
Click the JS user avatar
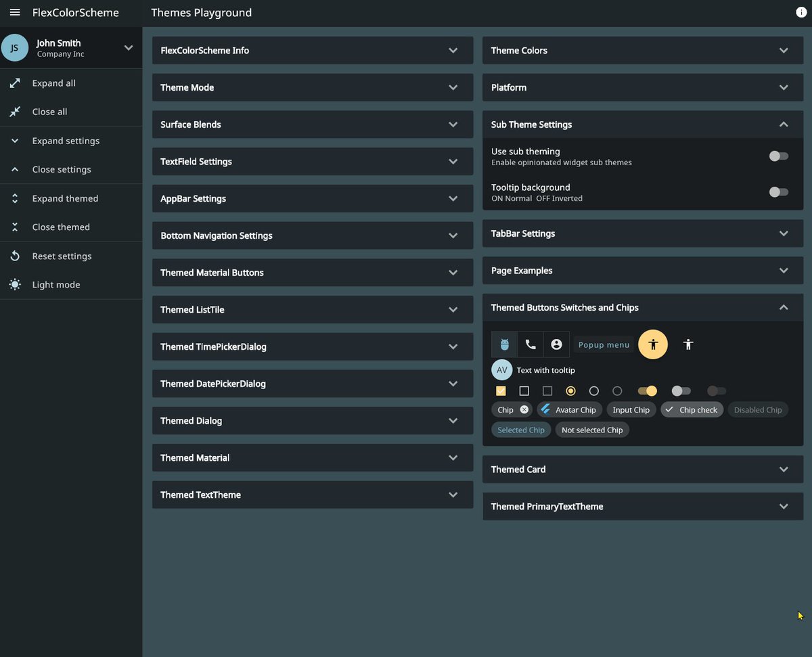tap(14, 48)
